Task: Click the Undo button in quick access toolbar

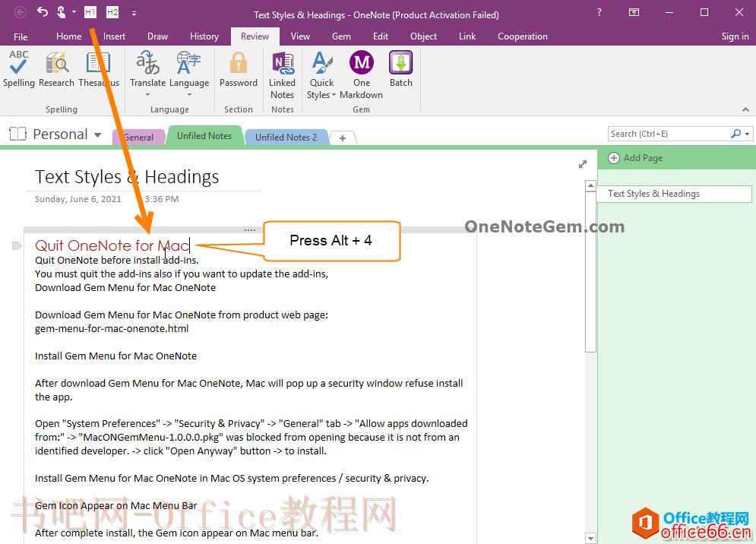Action: [43, 12]
